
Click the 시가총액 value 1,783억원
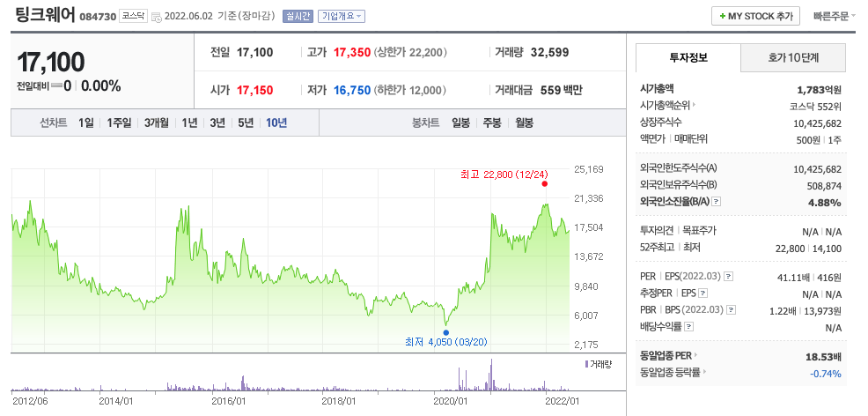click(820, 89)
